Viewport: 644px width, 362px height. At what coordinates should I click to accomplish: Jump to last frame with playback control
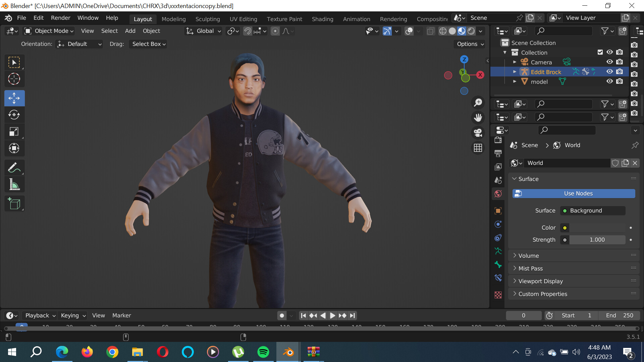[352, 315]
